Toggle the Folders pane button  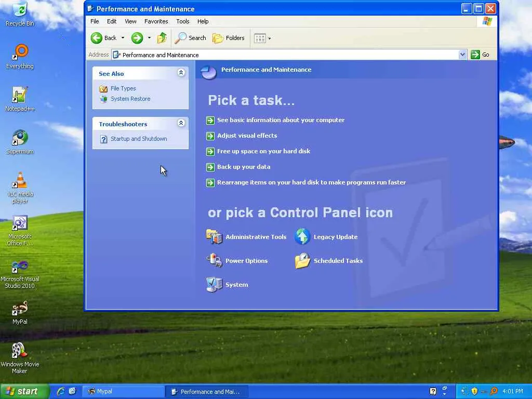229,38
